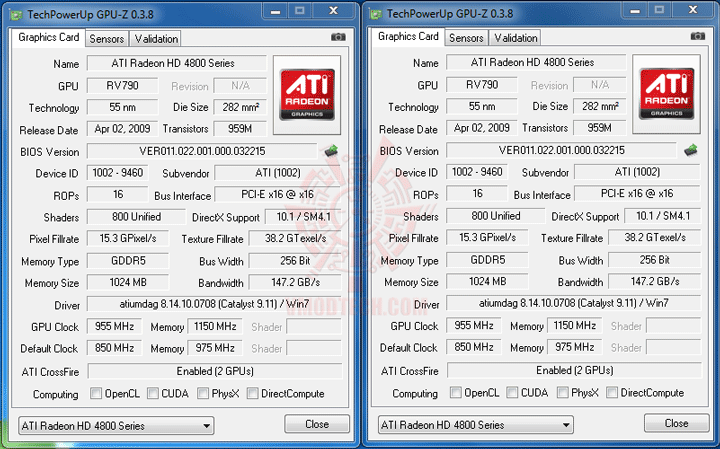The height and width of the screenshot is (449, 720).
Task: Click ROPs value 16 in right window
Action: tap(477, 193)
